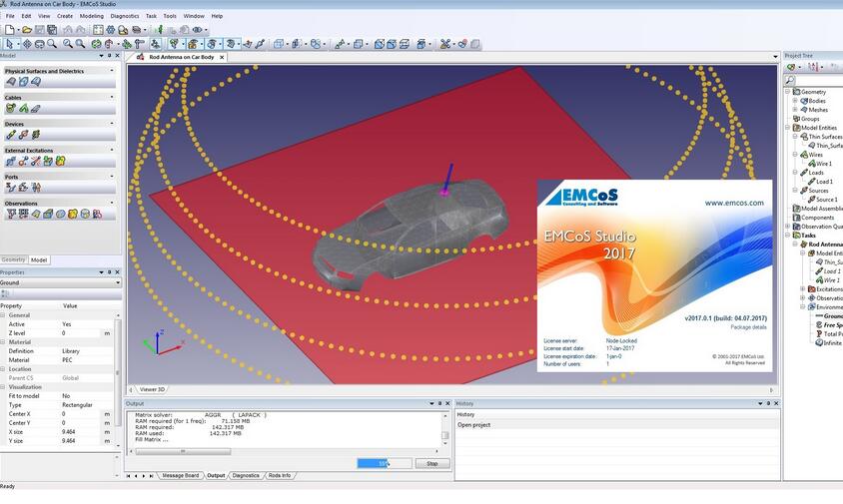Image resolution: width=843 pixels, height=504 pixels.
Task: Collapse the Physical Surfaces and Dielectrics section
Action: click(x=112, y=71)
